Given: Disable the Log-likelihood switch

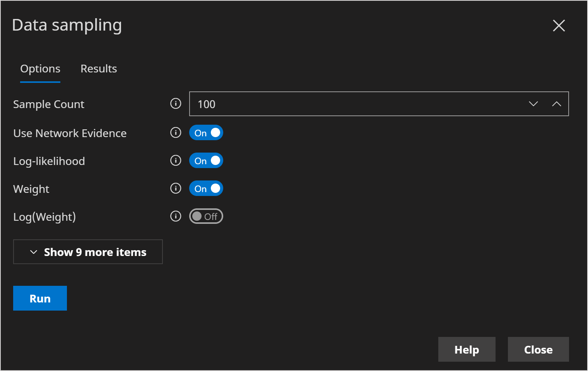Looking at the screenshot, I should point(206,161).
